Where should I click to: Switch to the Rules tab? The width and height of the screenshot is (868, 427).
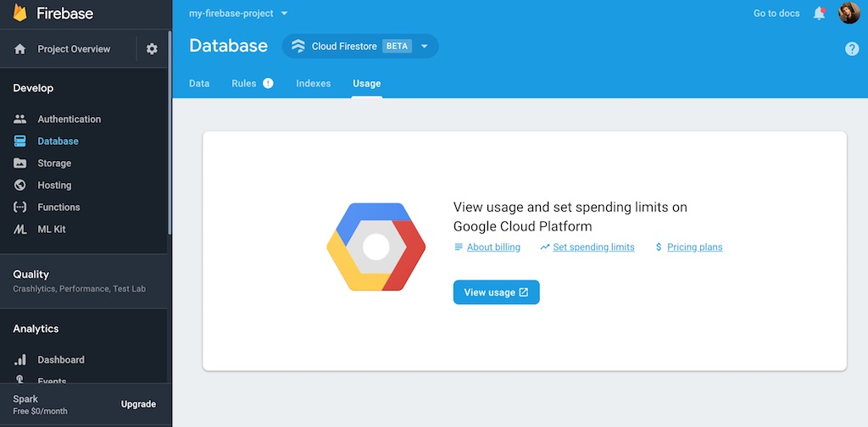coord(244,84)
